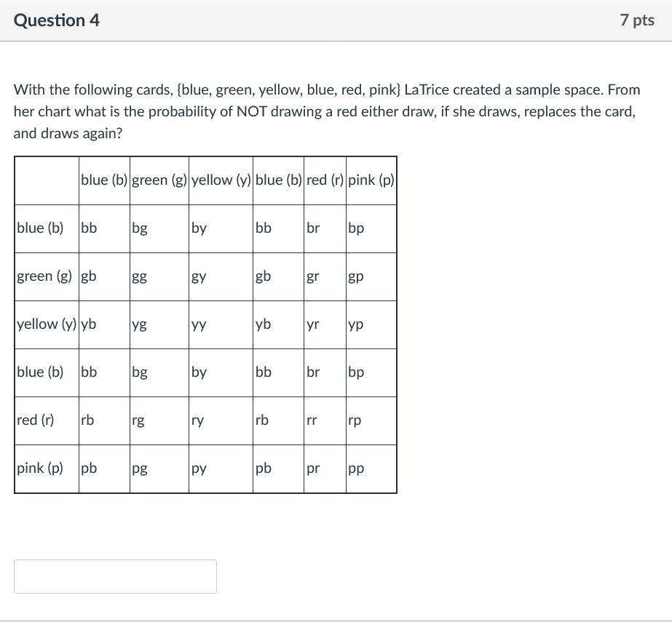The width and height of the screenshot is (672, 622).
Task: Select the pink (p) column header
Action: click(x=371, y=180)
